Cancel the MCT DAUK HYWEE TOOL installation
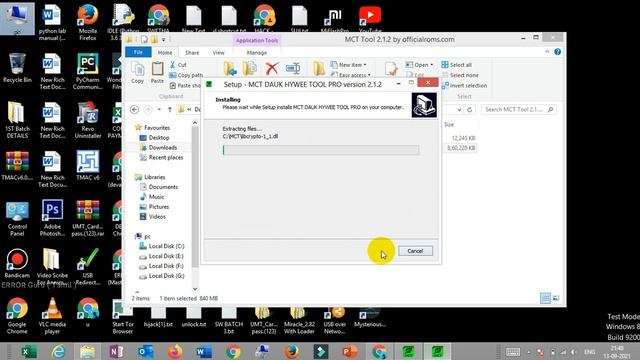640x360 pixels. 415,251
